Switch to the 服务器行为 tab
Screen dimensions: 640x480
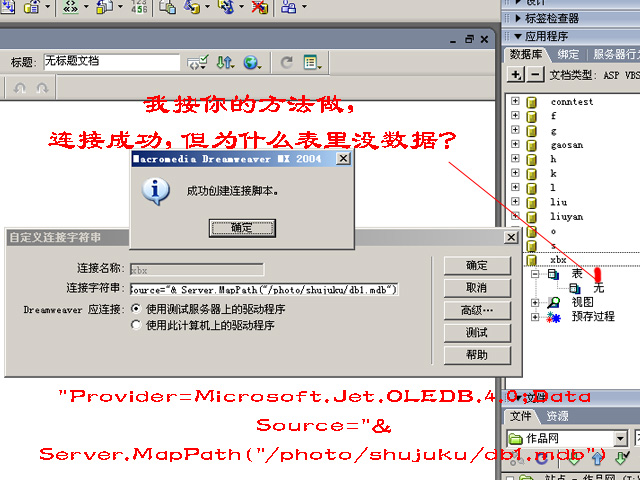(x=616, y=54)
